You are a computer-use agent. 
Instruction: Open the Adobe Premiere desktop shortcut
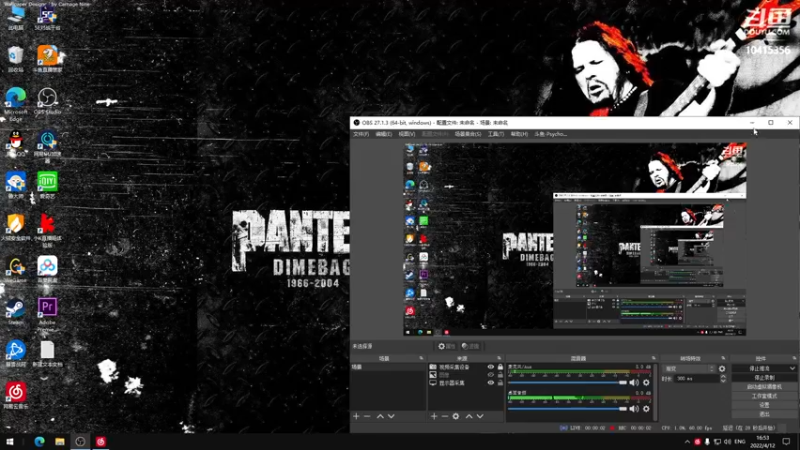pos(47,313)
